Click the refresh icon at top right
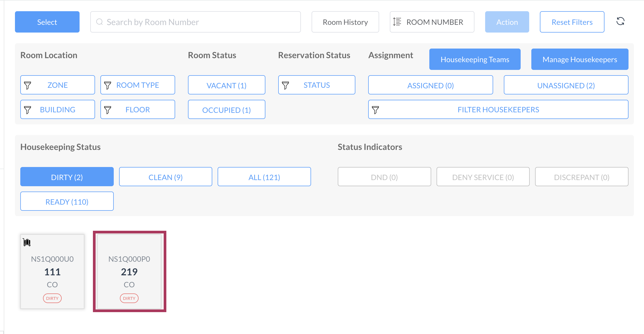 coord(620,21)
